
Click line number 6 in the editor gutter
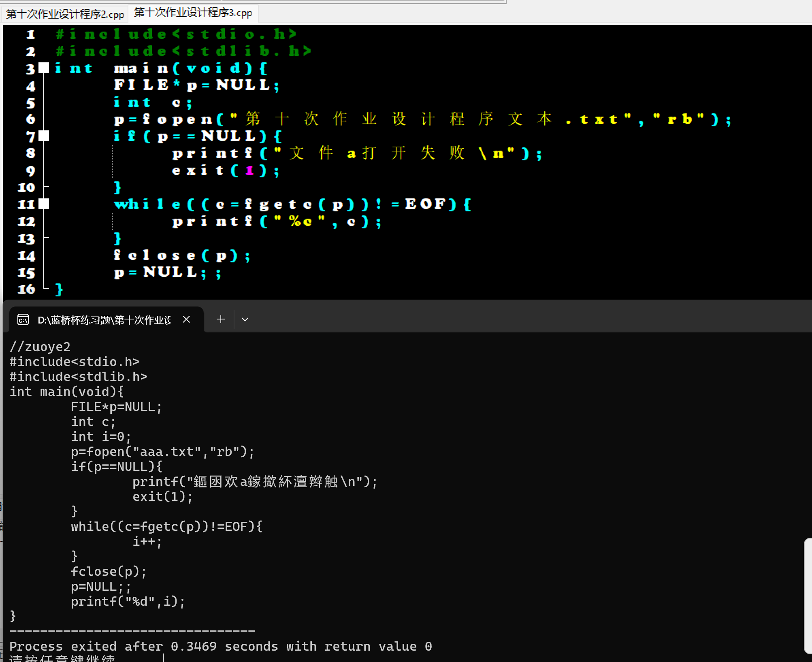tap(31, 119)
